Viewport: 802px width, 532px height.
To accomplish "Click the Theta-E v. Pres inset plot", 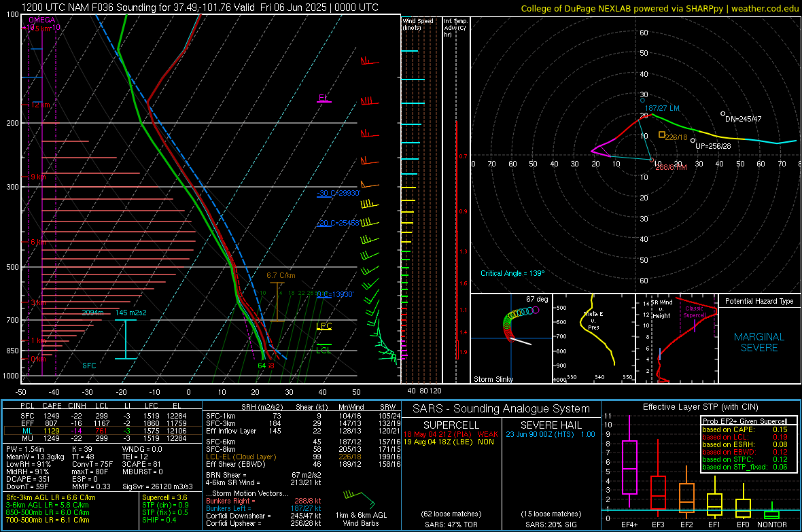I will pos(594,338).
